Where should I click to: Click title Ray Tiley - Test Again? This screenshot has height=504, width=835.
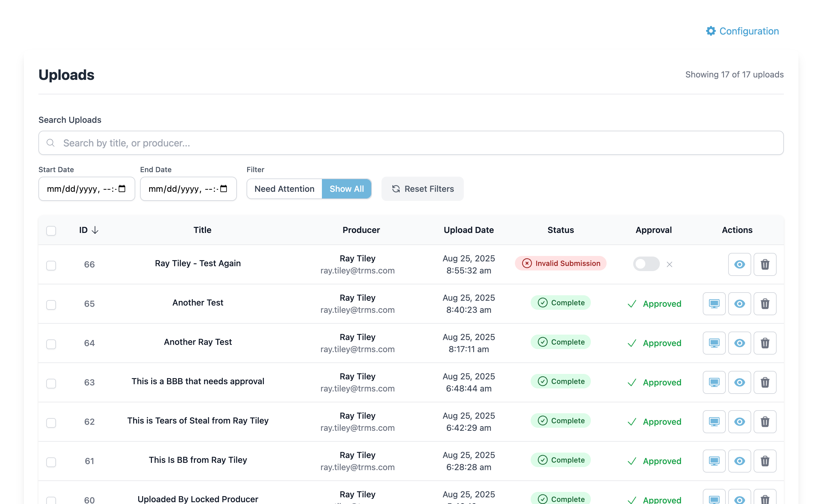tap(198, 263)
